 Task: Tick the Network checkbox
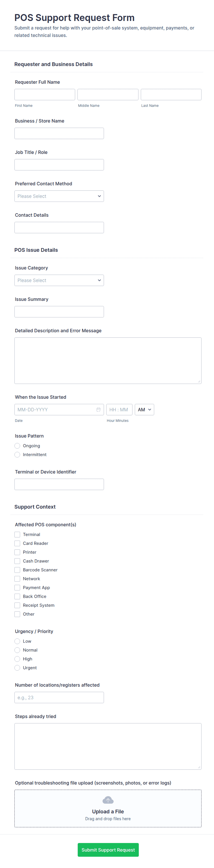click(17, 579)
